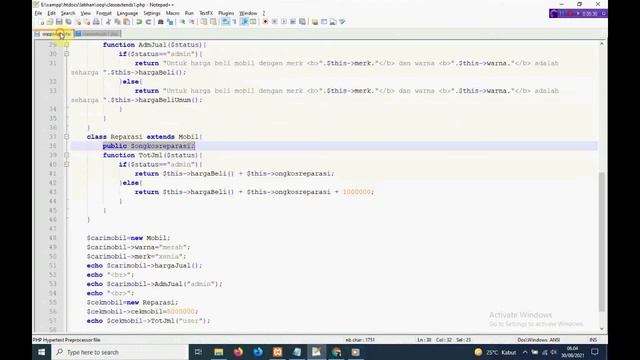Click the Paste toolbar icon
Screen dimensions: 640x360
point(127,22)
